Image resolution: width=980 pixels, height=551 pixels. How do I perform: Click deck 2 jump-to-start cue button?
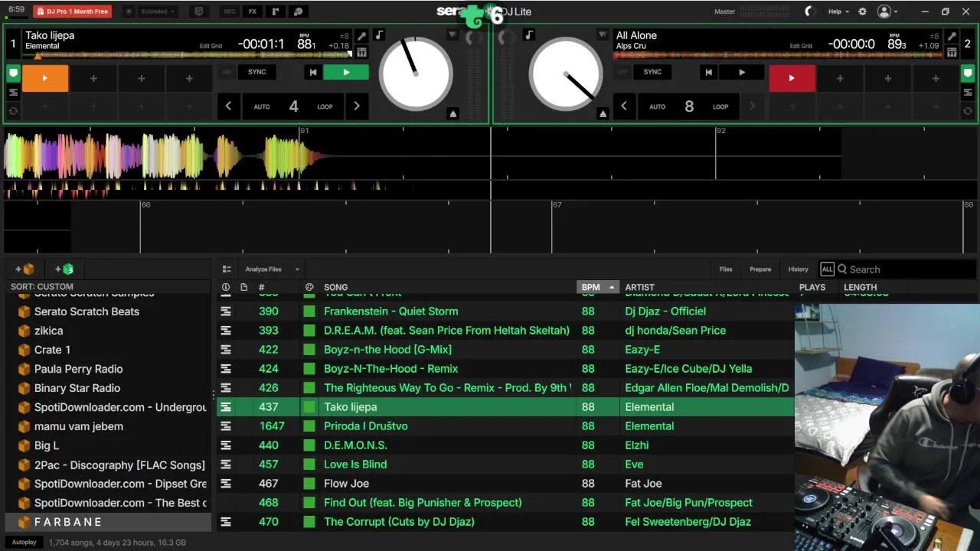tap(708, 72)
